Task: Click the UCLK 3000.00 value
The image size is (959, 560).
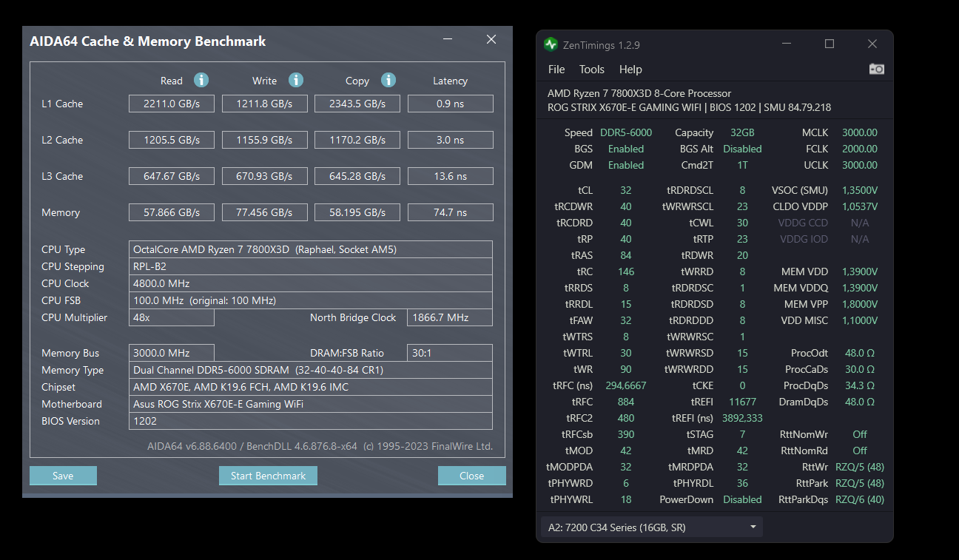Action: (860, 165)
